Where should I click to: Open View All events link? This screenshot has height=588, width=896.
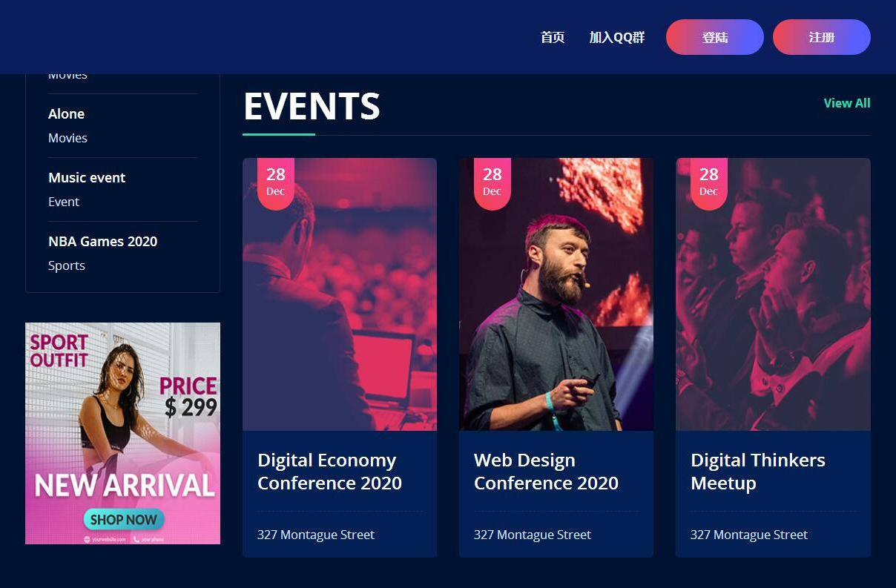click(x=847, y=103)
